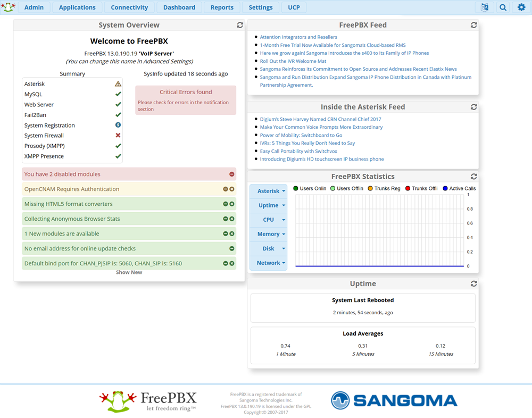Screen dimensions: 532x418
Task: Open the 1-Month Free Trial RMS link
Action: point(333,45)
